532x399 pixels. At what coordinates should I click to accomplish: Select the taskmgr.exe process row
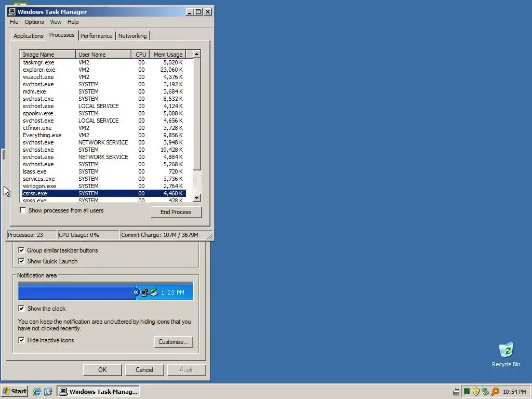103,62
